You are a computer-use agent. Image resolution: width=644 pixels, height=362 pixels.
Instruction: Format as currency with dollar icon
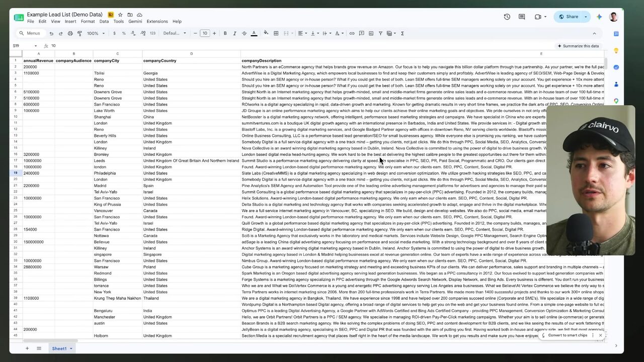click(x=114, y=33)
